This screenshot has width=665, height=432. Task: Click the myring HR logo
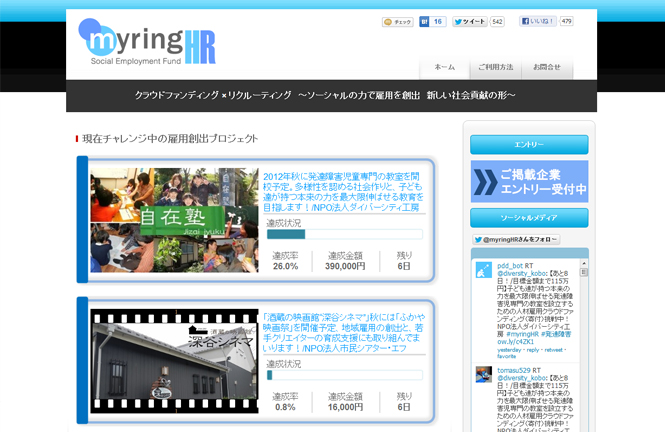click(x=148, y=43)
